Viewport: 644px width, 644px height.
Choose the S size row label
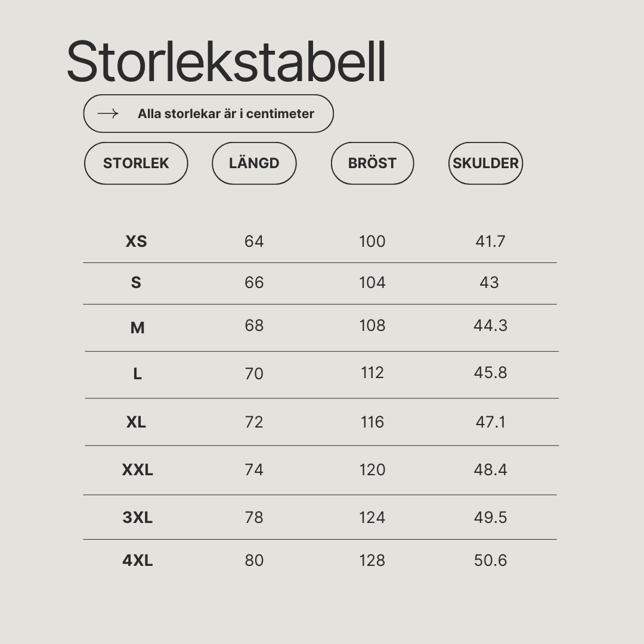(136, 283)
